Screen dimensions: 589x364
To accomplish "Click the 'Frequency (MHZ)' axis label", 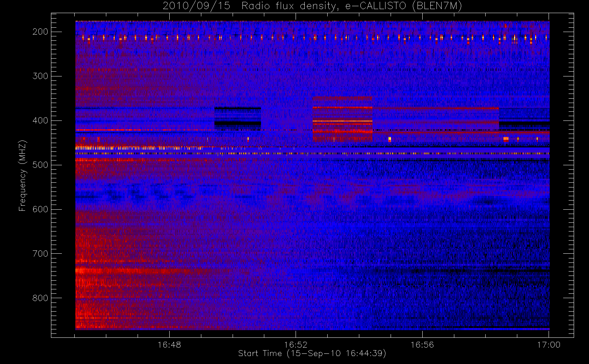I will click(x=23, y=175).
